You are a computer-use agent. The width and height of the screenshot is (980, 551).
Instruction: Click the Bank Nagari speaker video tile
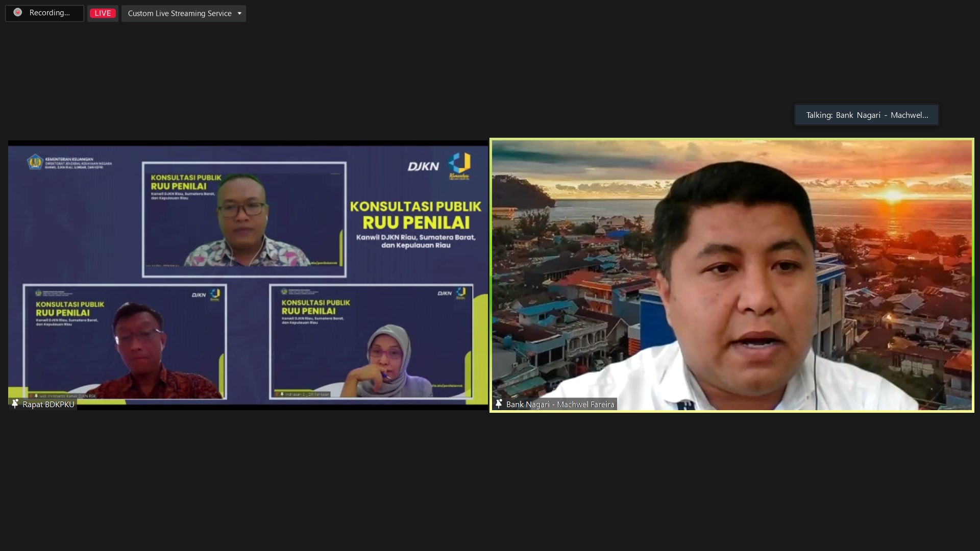tap(731, 275)
